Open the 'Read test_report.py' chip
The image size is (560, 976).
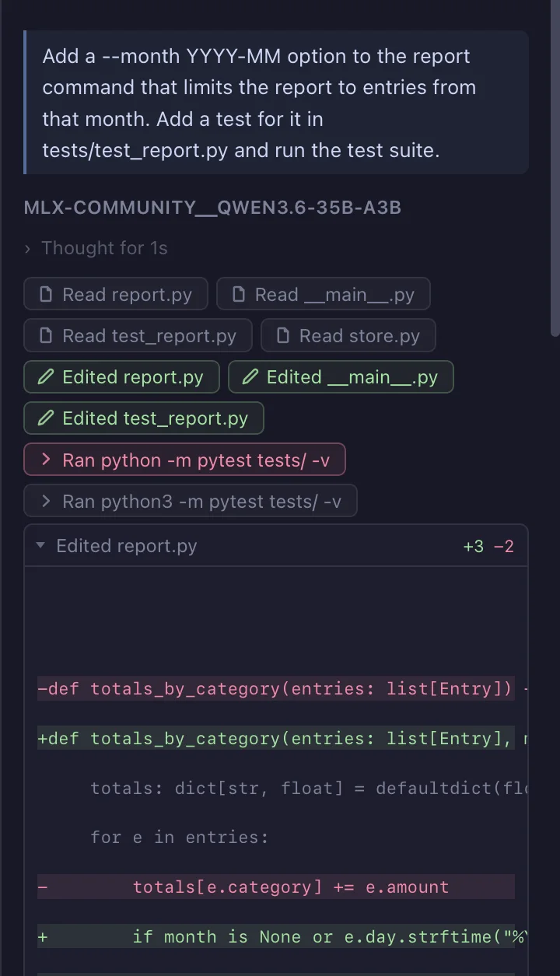[x=138, y=336]
